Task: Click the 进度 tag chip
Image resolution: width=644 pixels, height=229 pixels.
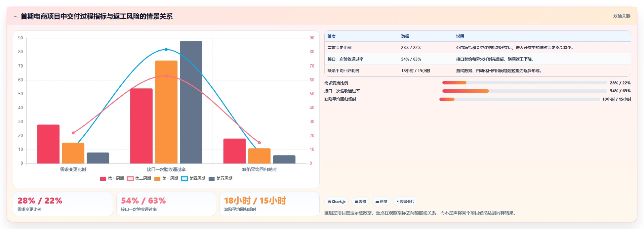Action: [x=381, y=202]
